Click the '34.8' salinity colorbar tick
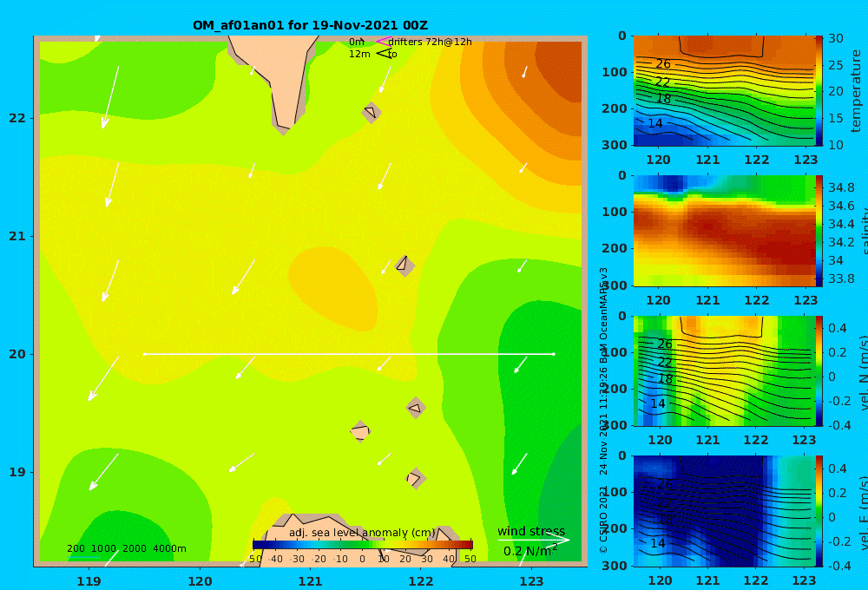Image resolution: width=868 pixels, height=590 pixels. click(841, 187)
